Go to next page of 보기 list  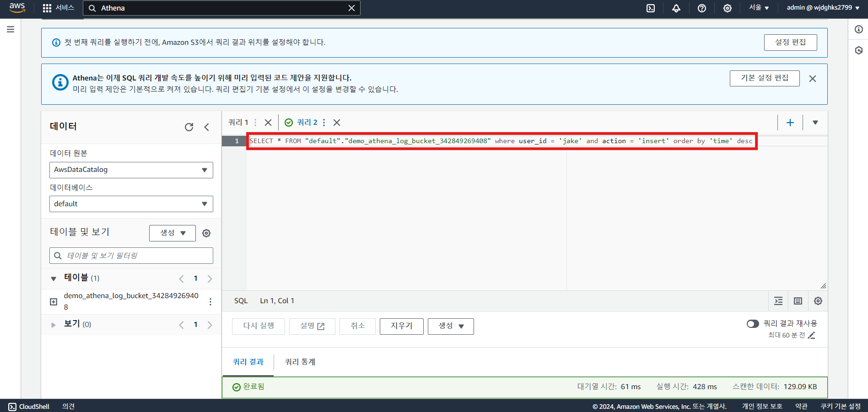tap(210, 325)
